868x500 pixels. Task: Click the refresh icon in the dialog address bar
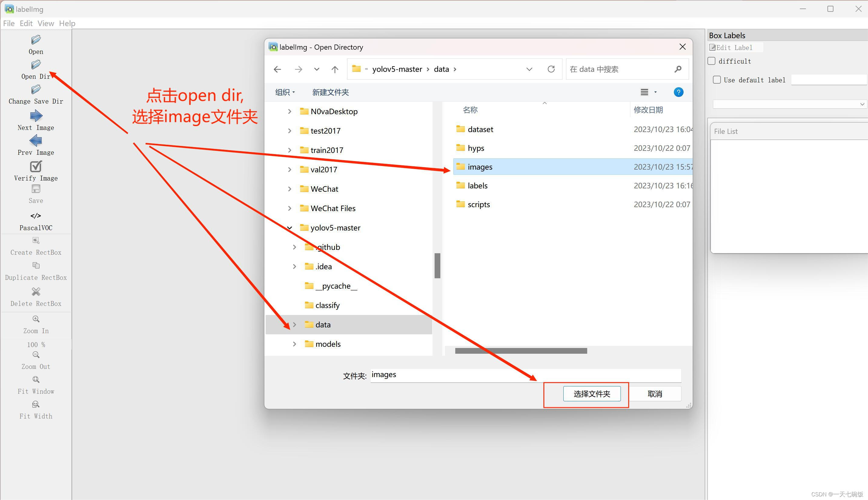tap(551, 69)
